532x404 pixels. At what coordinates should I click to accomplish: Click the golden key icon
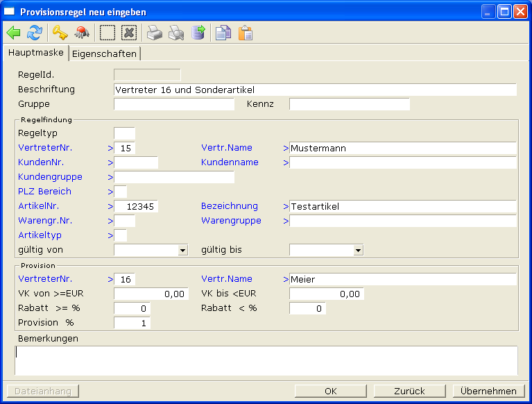[x=60, y=33]
